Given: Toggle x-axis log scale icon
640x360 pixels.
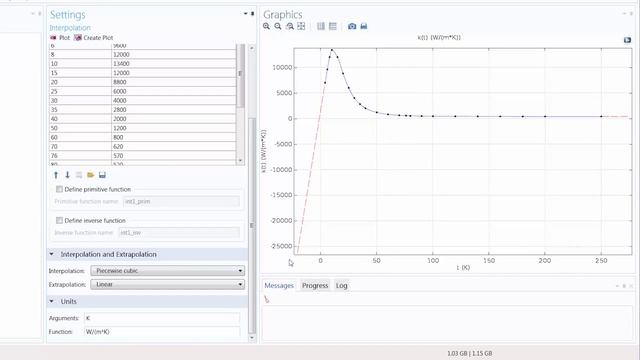Looking at the screenshot, I should pos(321,26).
